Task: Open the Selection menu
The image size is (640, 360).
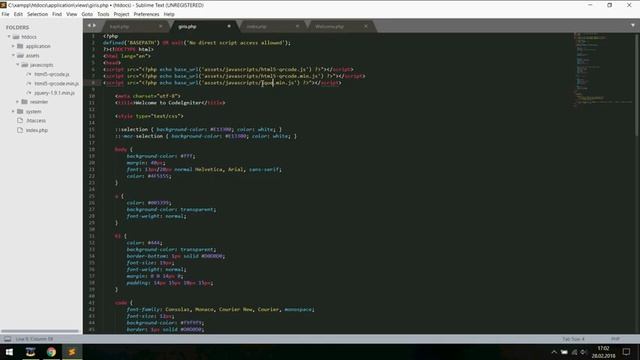Action: (x=38, y=14)
